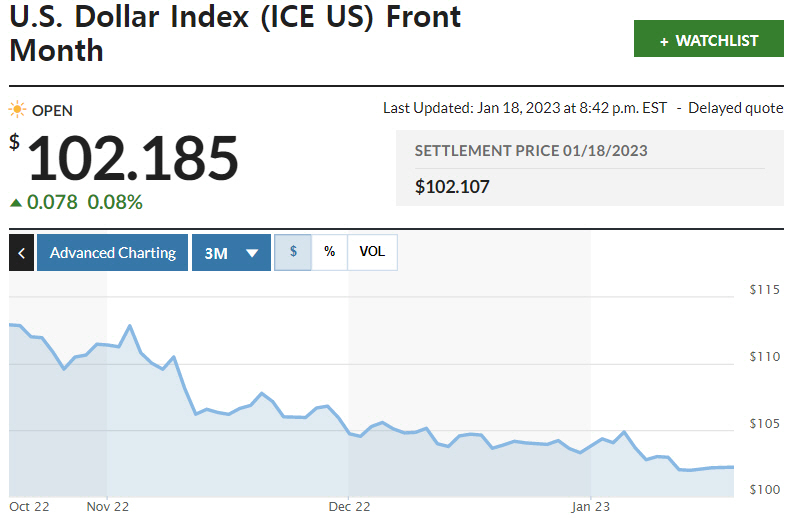Select the dollar price view toggle
Viewport: 786px width, 518px height.
[x=293, y=252]
